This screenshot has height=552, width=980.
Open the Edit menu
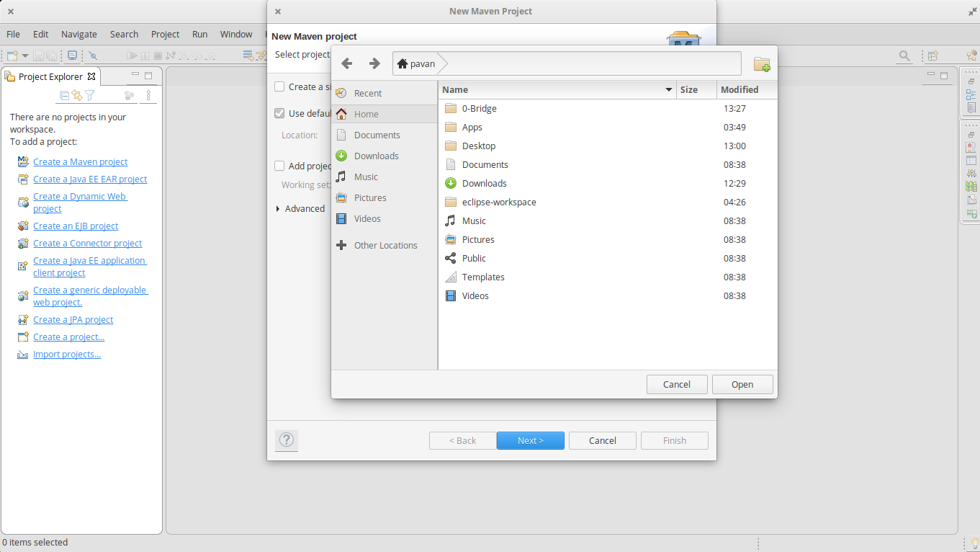[41, 34]
